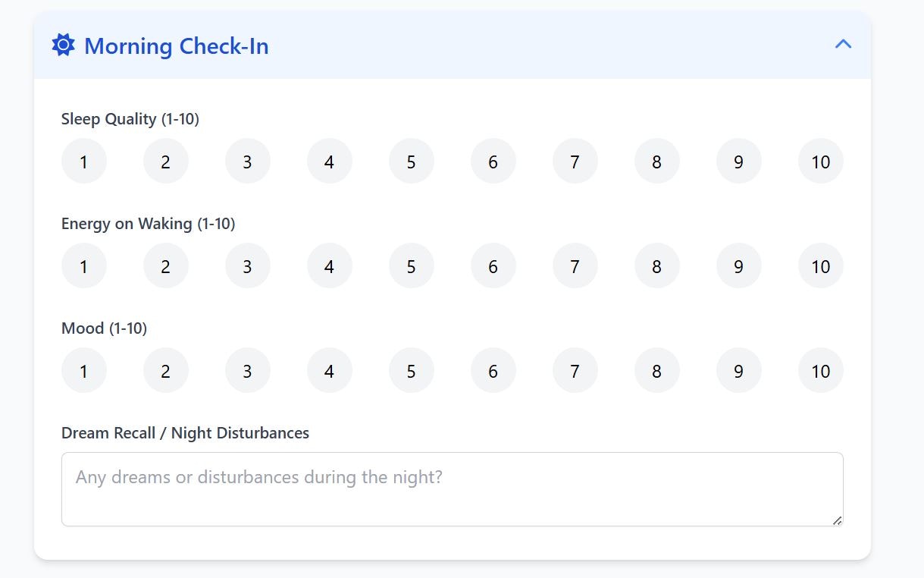Select 6 for Mood
The image size is (924, 578).
(x=493, y=370)
